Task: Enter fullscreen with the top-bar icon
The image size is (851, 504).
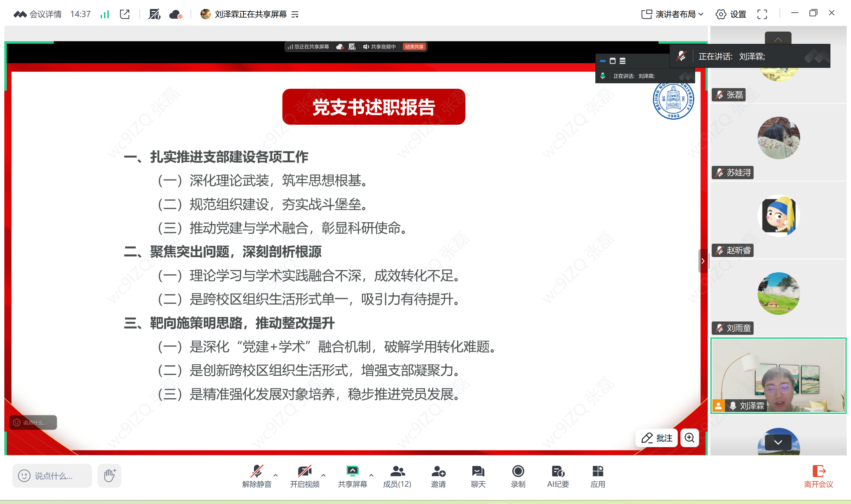Action: pyautogui.click(x=762, y=14)
